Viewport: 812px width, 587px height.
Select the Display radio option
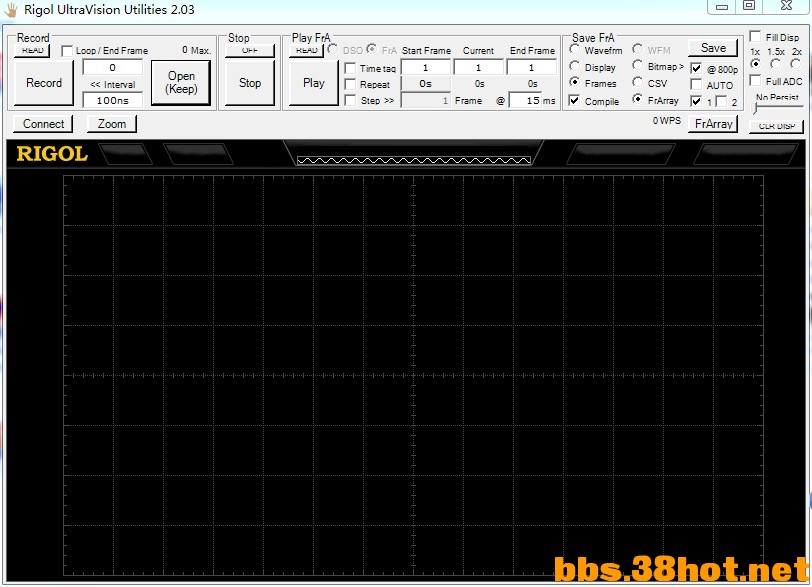574,66
